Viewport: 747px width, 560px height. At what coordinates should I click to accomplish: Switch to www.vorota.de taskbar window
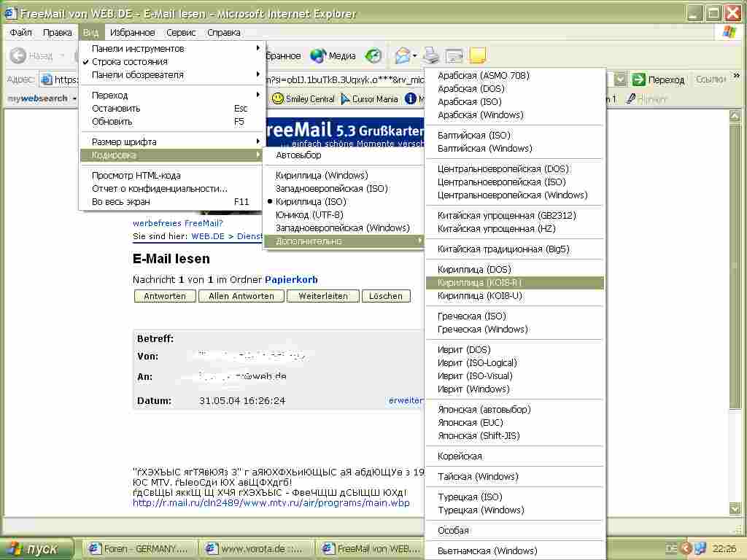[x=255, y=549]
